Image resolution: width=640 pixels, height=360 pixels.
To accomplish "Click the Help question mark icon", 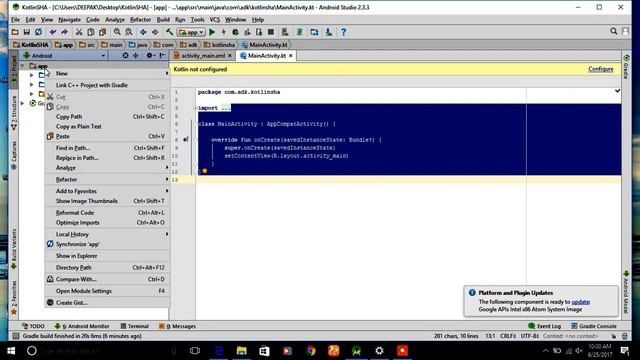I will [343, 32].
